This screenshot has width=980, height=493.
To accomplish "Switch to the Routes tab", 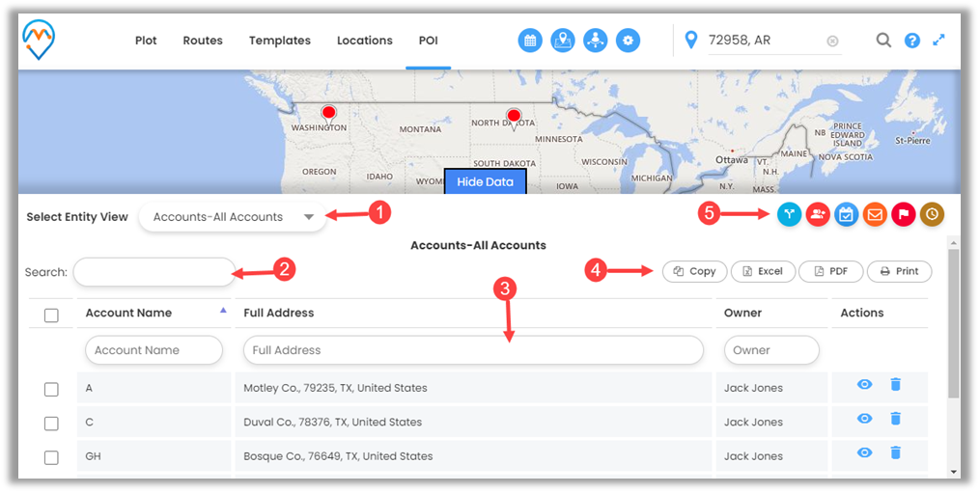I will click(203, 41).
